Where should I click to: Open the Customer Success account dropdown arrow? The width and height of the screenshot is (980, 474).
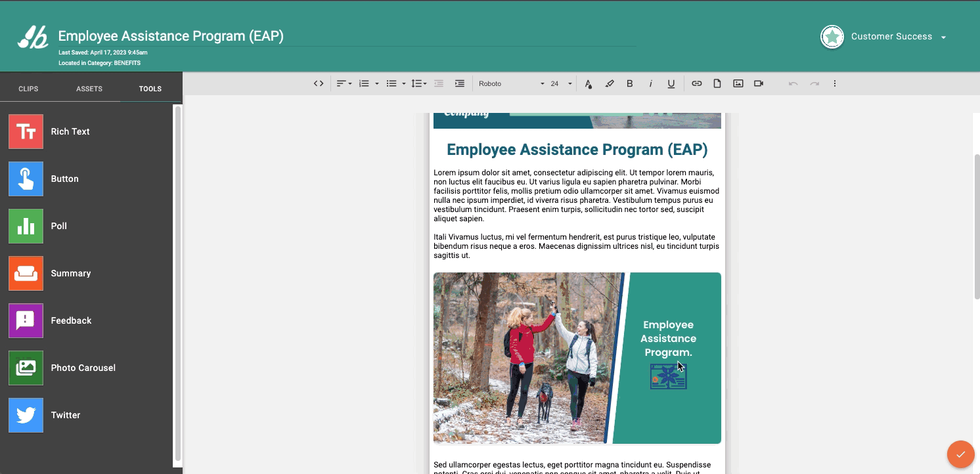(944, 37)
